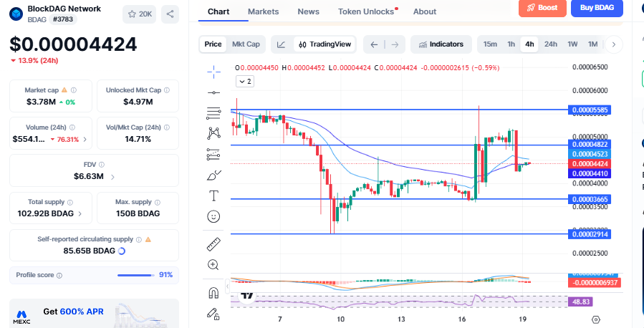This screenshot has width=644, height=328.
Task: Open the Token Unlocks tab
Action: [366, 11]
